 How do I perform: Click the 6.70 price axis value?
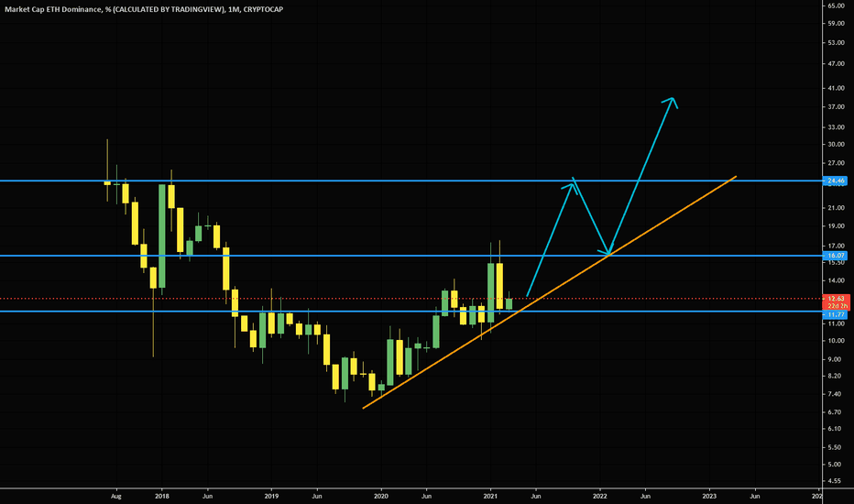836,412
